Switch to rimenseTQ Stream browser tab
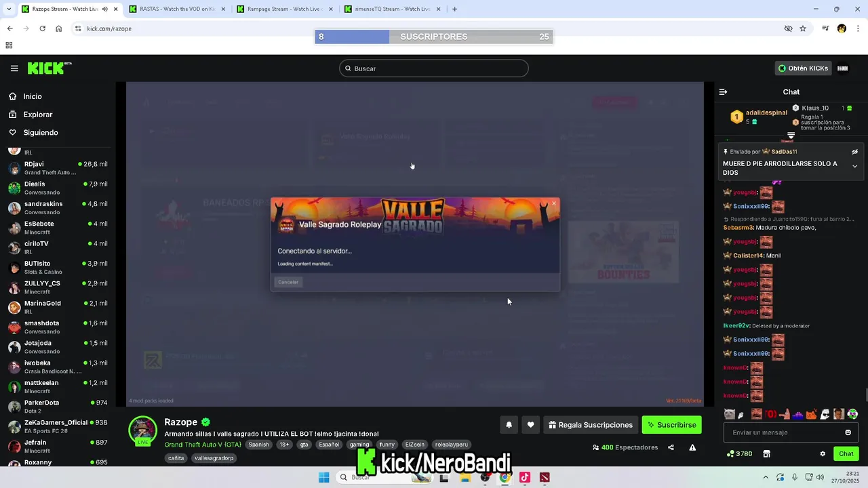This screenshot has width=868, height=488. (x=392, y=9)
